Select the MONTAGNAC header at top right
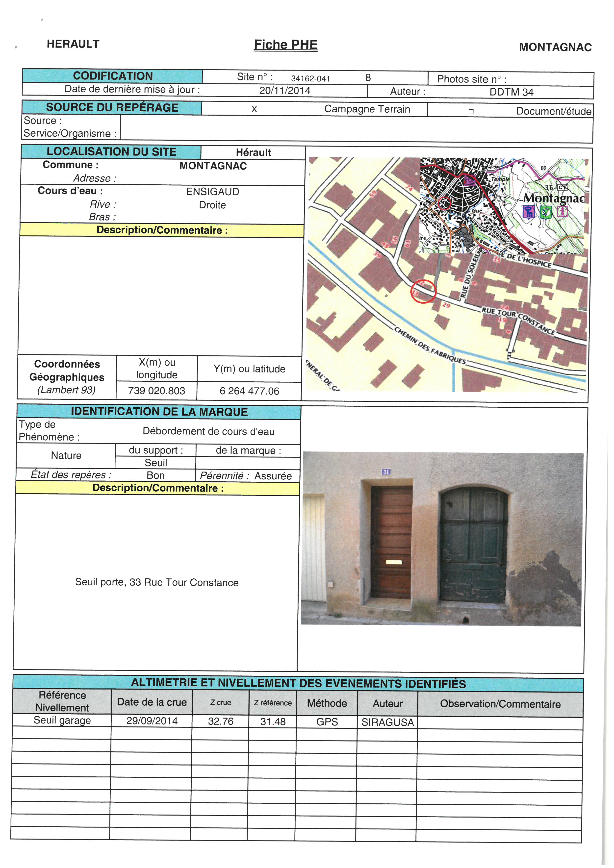This screenshot has width=614, height=868. 555,47
